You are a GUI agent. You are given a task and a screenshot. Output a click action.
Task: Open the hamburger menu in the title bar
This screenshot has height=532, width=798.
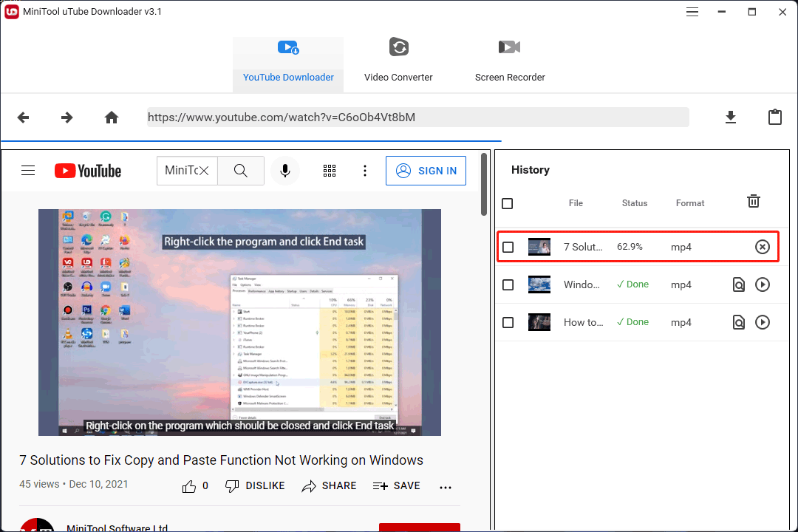[692, 12]
